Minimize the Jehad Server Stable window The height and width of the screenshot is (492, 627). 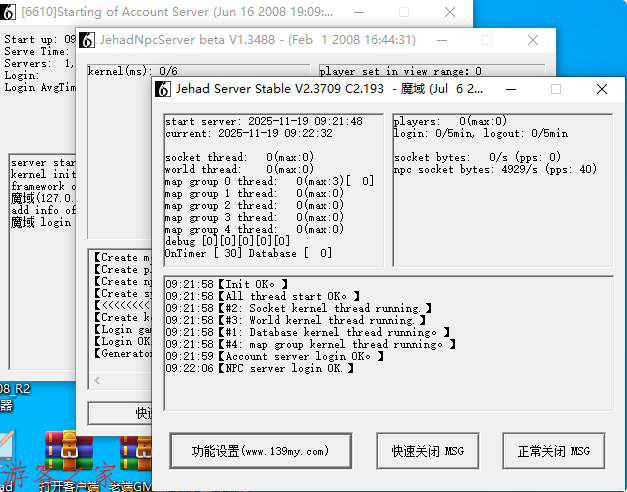[x=510, y=89]
